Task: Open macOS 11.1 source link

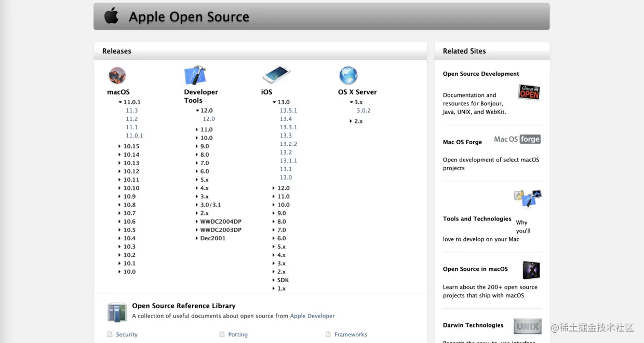Action: [132, 127]
